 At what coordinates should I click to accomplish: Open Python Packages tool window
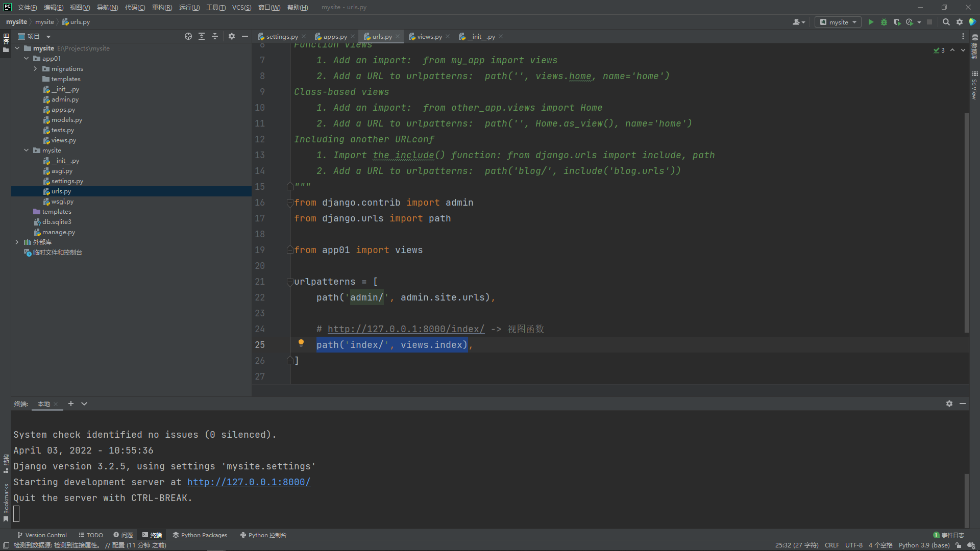tap(200, 535)
